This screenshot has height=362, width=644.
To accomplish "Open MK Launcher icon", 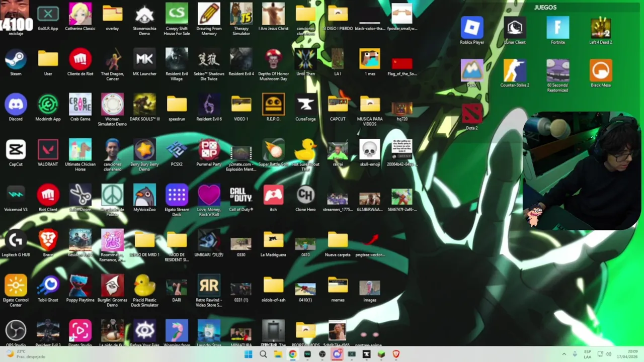I will tap(144, 63).
